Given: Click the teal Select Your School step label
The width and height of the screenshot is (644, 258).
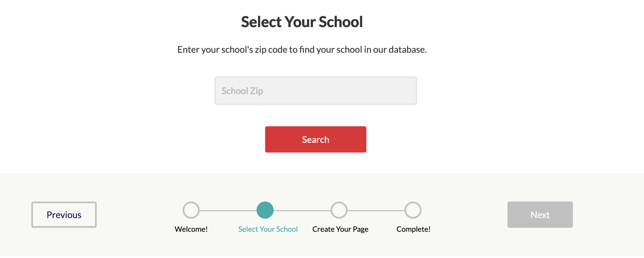Looking at the screenshot, I should point(268,229).
